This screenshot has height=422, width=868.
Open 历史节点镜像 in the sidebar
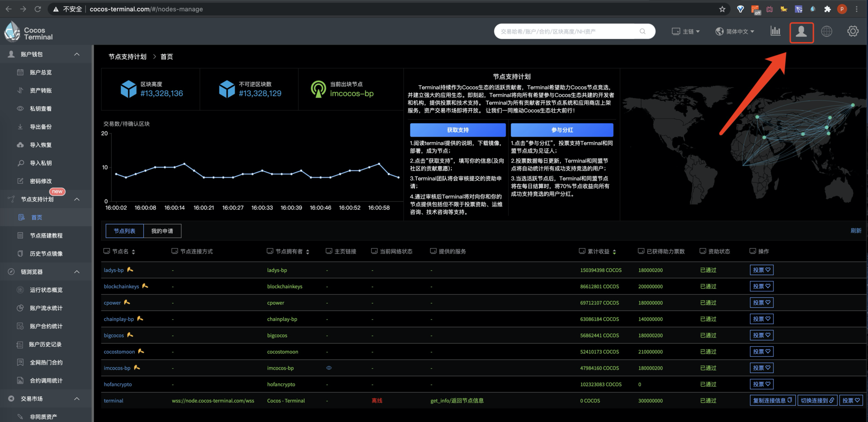[45, 253]
